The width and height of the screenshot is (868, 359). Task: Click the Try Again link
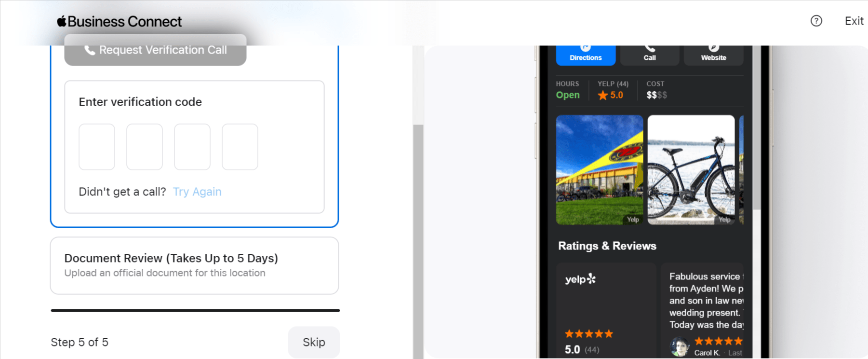197,192
